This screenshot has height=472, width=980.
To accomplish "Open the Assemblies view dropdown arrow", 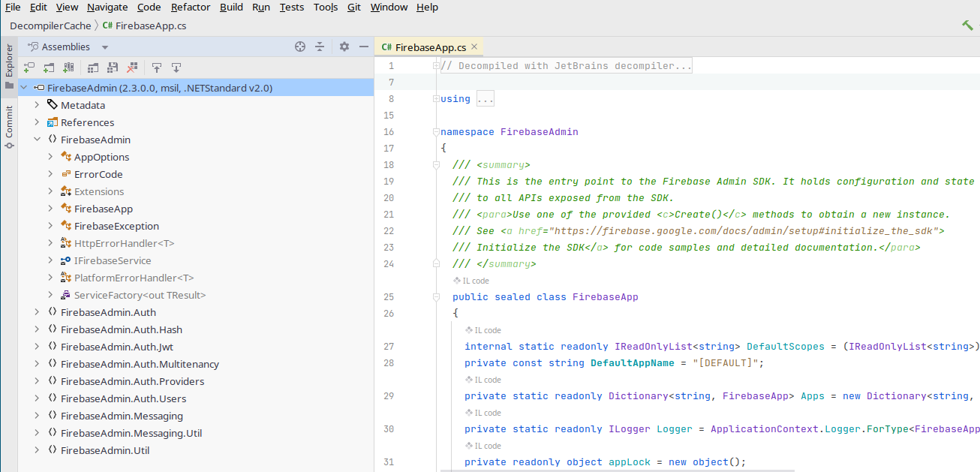I will click(x=105, y=47).
